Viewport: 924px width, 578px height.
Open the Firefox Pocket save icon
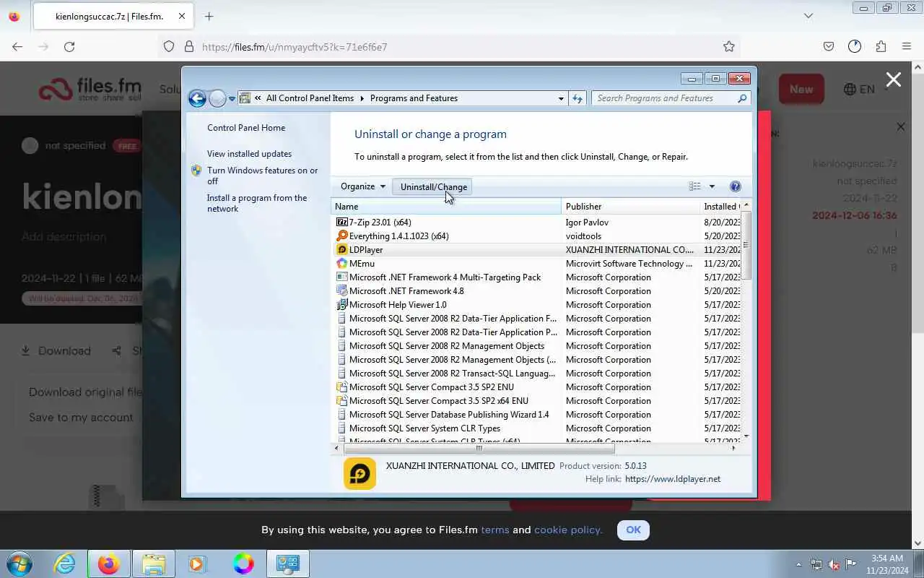tap(829, 46)
